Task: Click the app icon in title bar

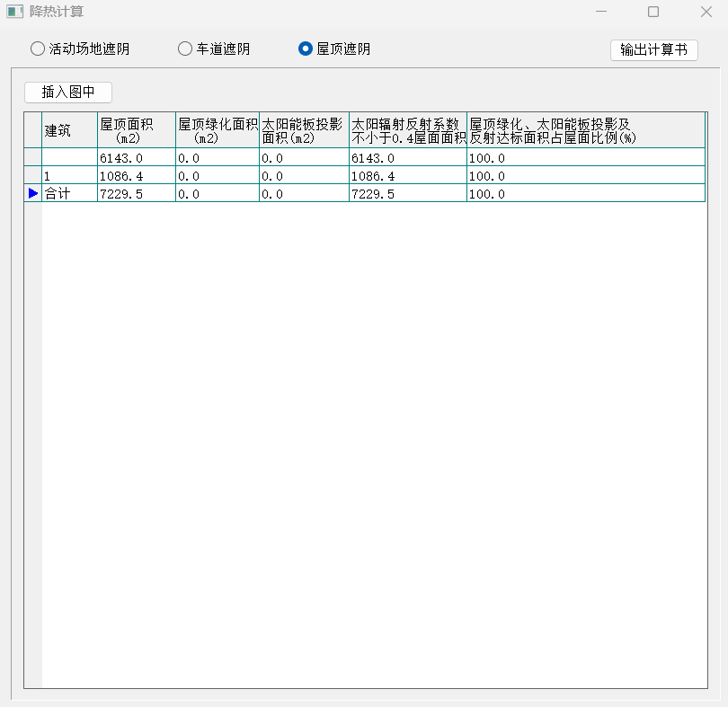Action: coord(14,12)
